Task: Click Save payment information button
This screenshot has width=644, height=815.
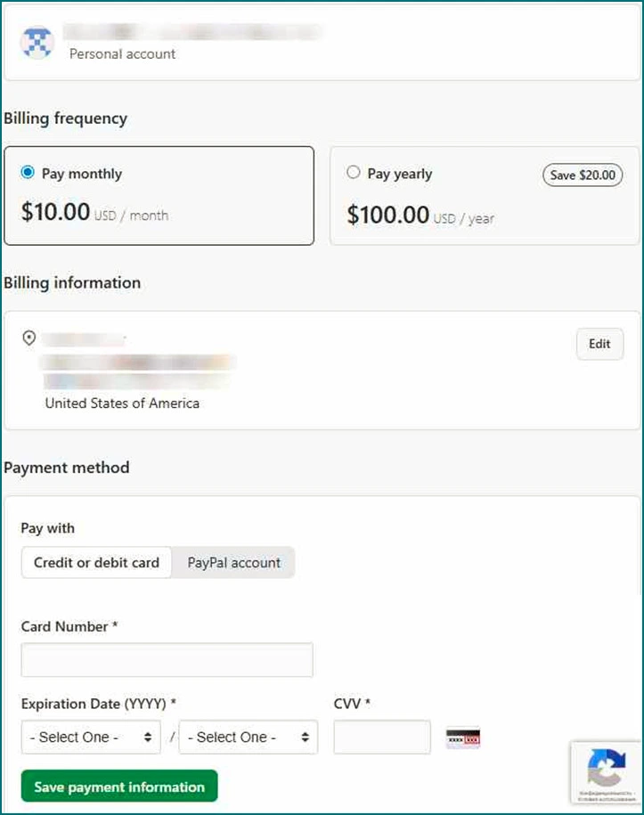Action: tap(119, 786)
